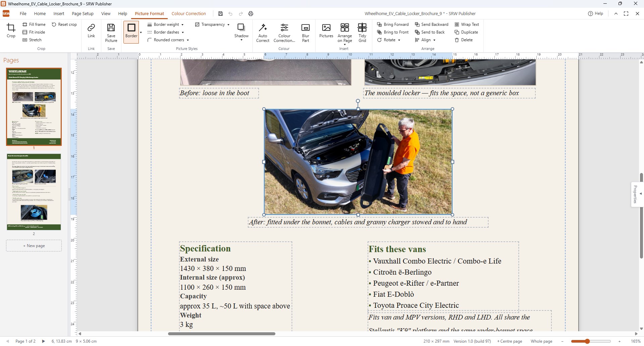Toggle the Border button
This screenshot has height=346, width=644.
[131, 31]
